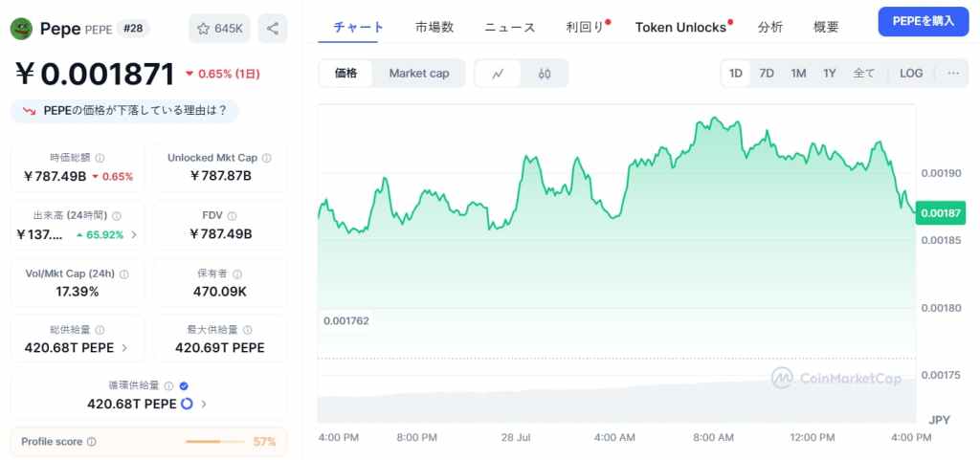Open the 市場数 tab
Screen dimensions: 980x460
click(434, 28)
